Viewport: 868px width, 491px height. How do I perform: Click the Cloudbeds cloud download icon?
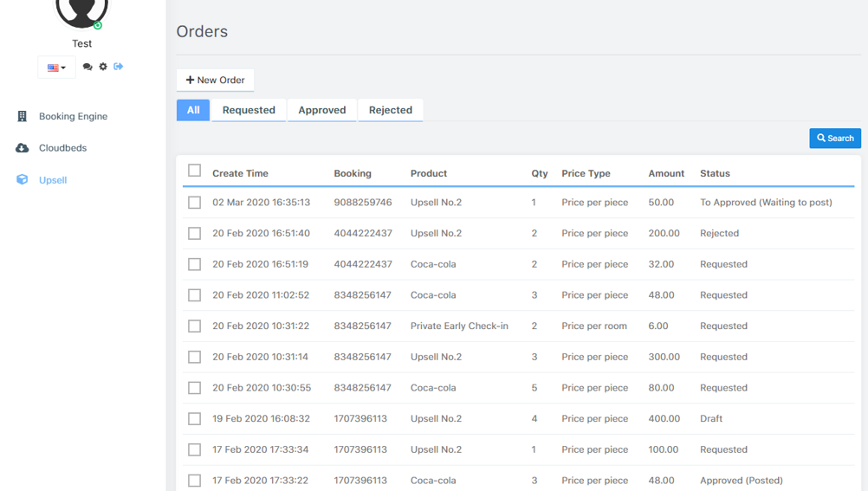point(23,148)
